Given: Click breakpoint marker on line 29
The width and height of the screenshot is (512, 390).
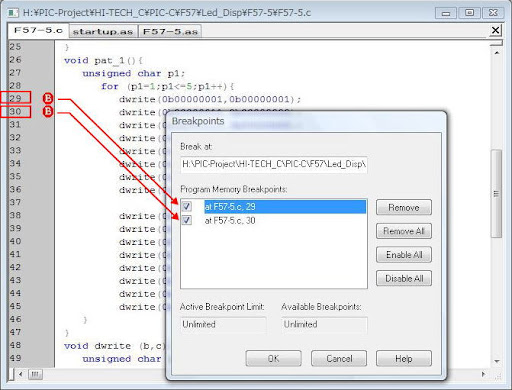Looking at the screenshot, I should coord(48,98).
